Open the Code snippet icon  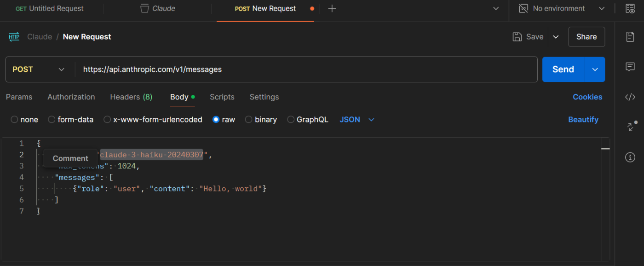click(630, 97)
